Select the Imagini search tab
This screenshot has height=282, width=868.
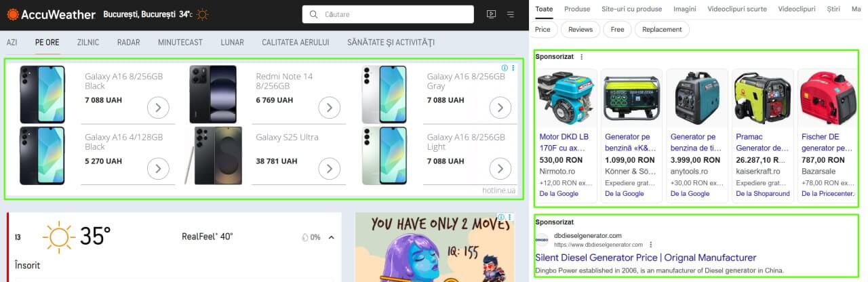(685, 9)
